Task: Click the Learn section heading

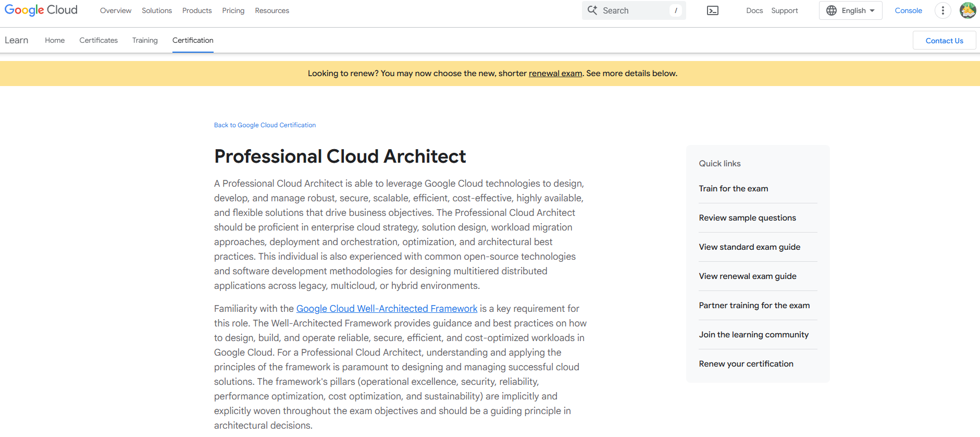Action: click(17, 40)
